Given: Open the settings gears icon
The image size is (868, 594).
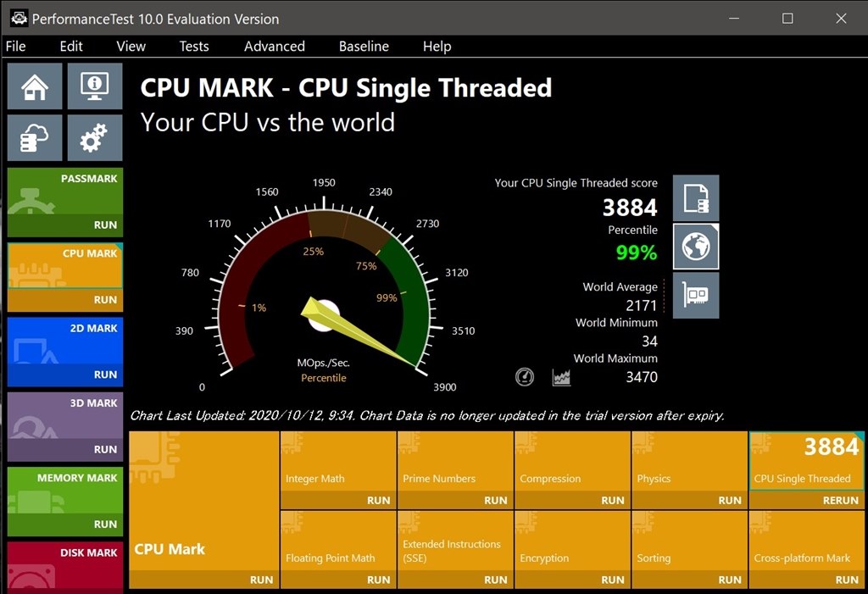Looking at the screenshot, I should (x=95, y=137).
